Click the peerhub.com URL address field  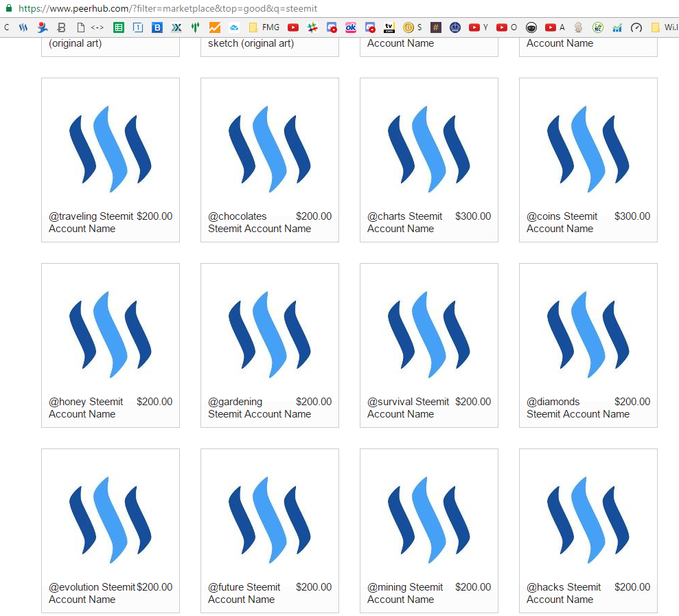click(168, 9)
